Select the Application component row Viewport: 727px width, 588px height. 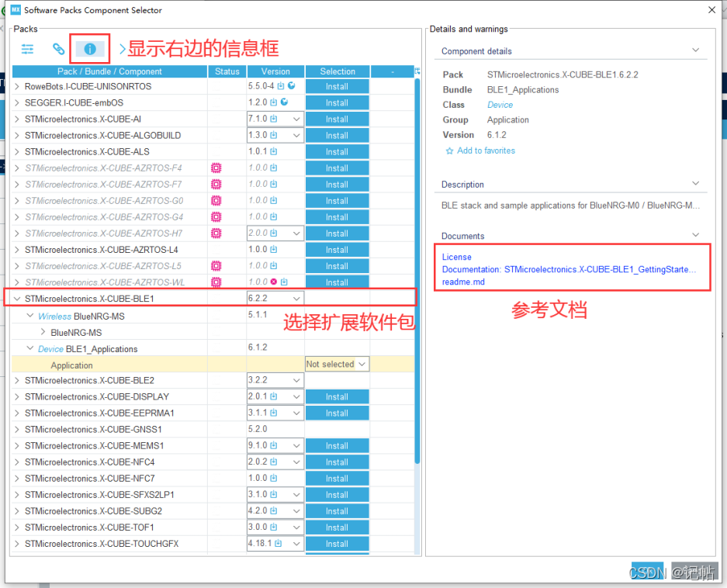click(x=213, y=365)
